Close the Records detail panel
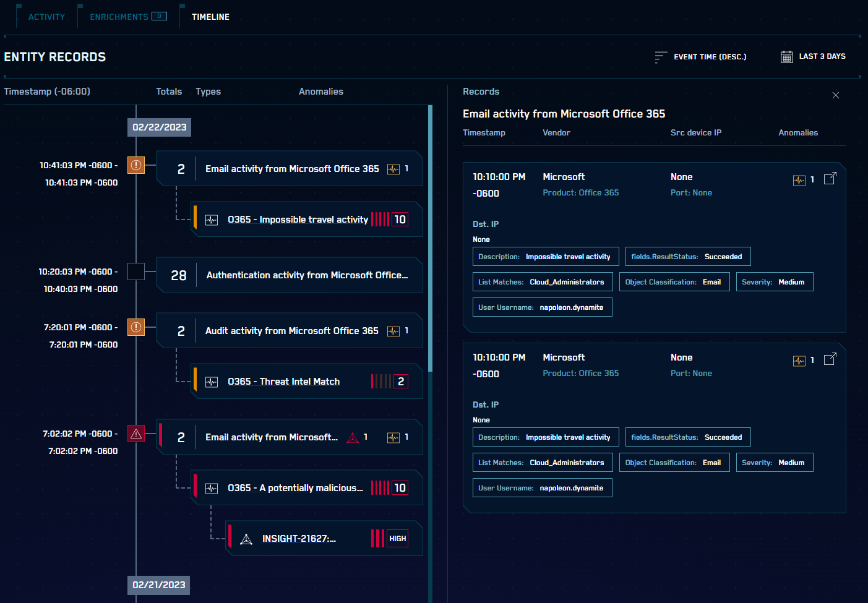 tap(836, 95)
